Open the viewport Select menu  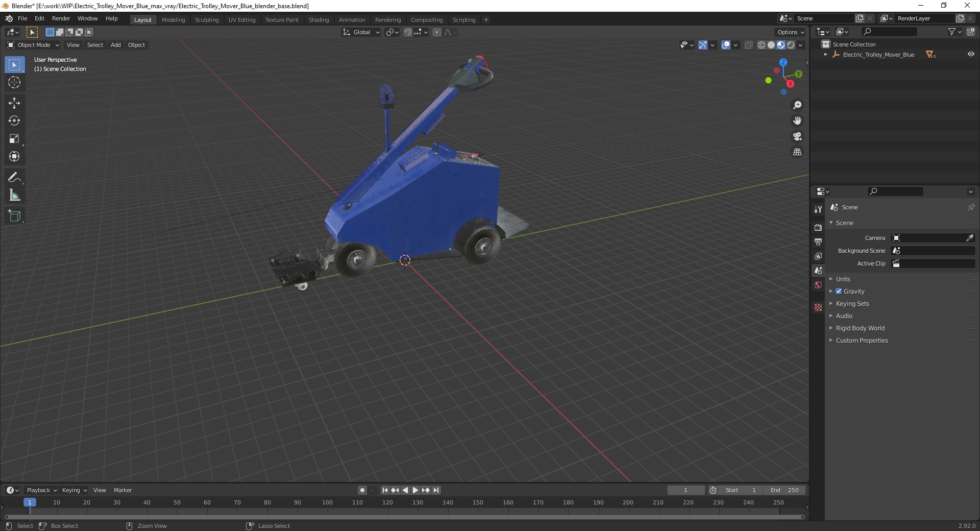coord(95,45)
